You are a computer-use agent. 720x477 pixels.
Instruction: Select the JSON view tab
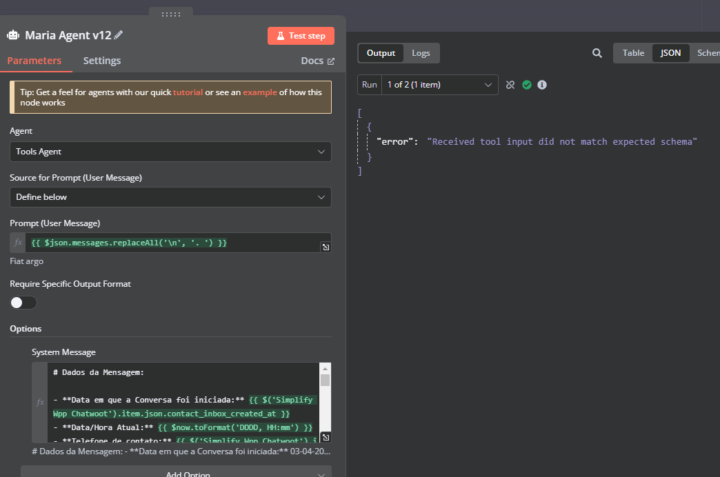click(670, 53)
